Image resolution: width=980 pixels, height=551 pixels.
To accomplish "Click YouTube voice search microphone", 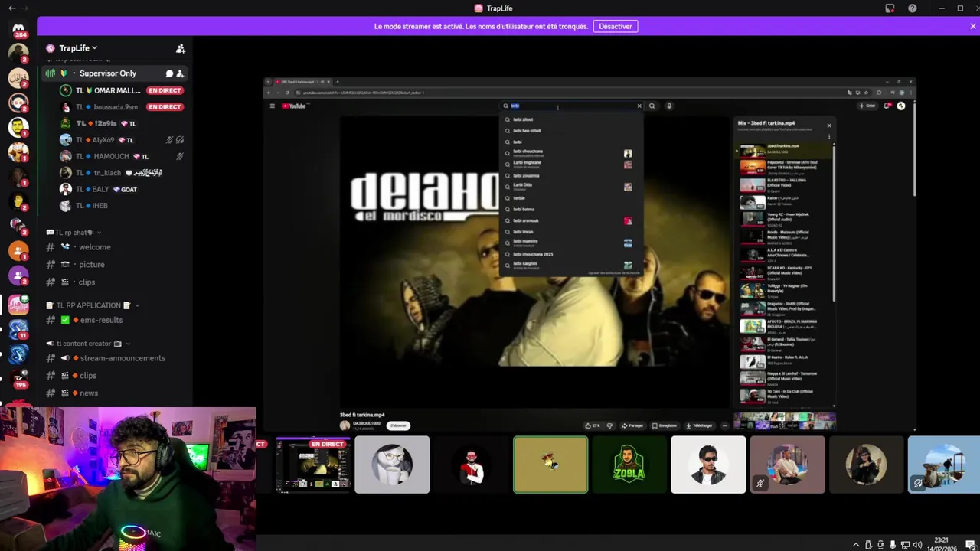I will pyautogui.click(x=668, y=106).
